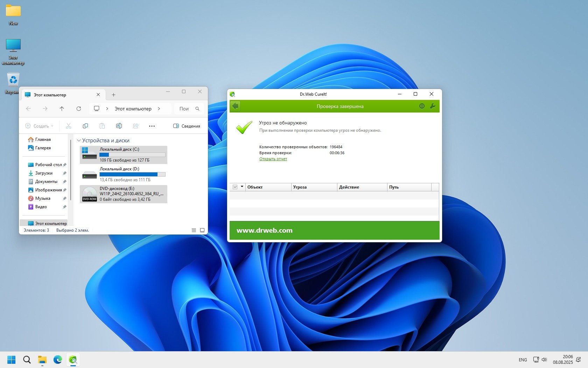Switch Explorer to details list view icon

pyautogui.click(x=194, y=230)
